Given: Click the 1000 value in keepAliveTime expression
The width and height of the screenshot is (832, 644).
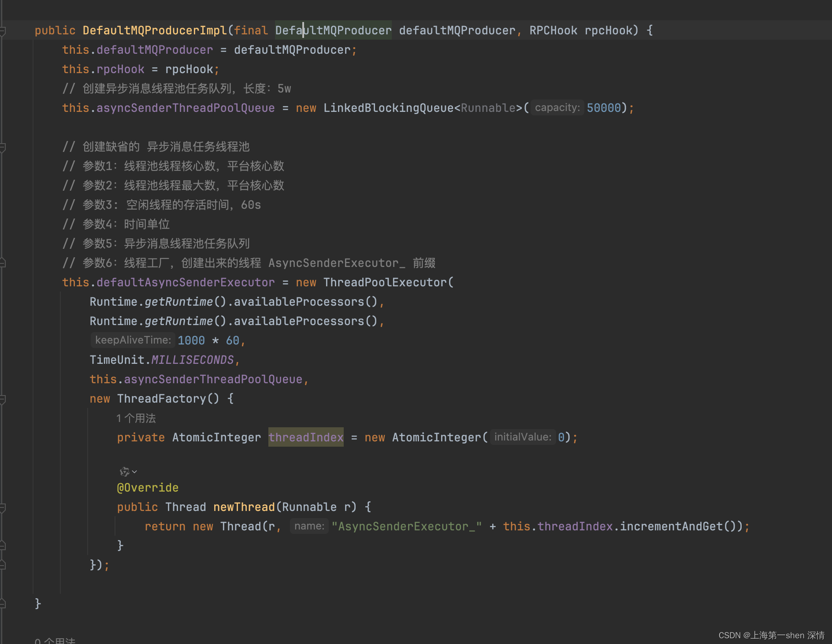Looking at the screenshot, I should pos(191,341).
